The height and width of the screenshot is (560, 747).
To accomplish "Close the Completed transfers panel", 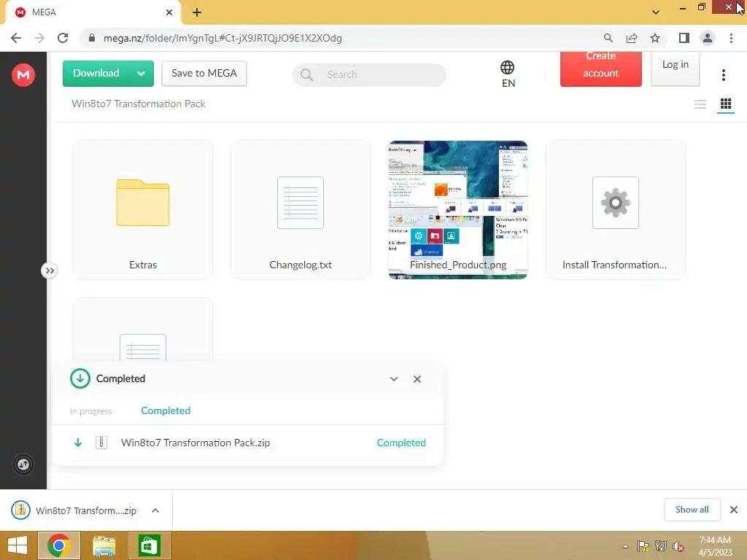I will [x=417, y=379].
